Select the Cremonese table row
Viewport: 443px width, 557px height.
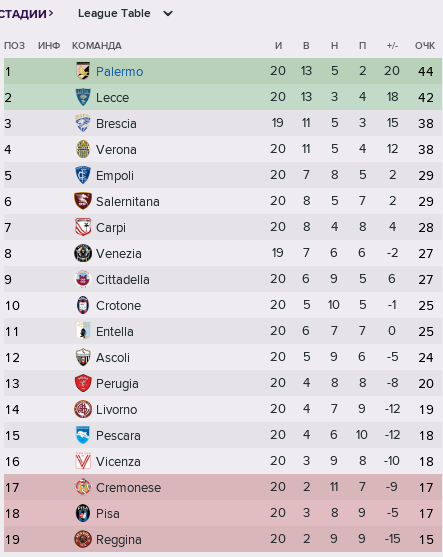[223, 487]
